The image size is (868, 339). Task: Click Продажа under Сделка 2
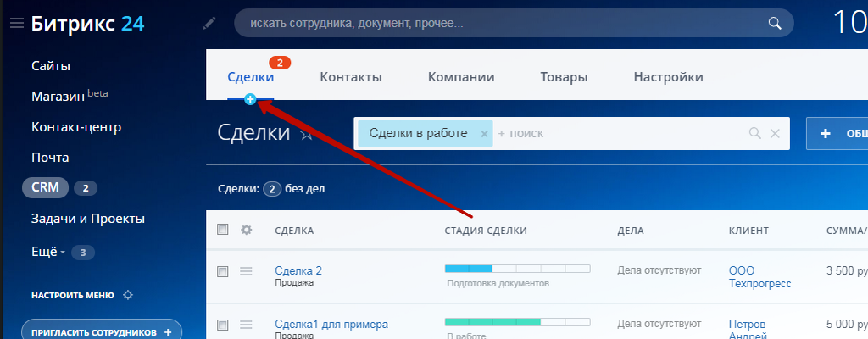(294, 282)
